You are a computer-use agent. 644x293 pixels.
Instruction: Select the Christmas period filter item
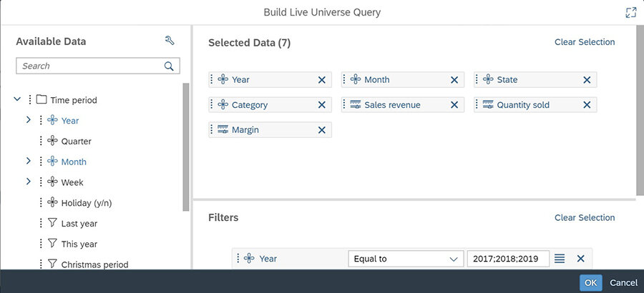click(95, 264)
